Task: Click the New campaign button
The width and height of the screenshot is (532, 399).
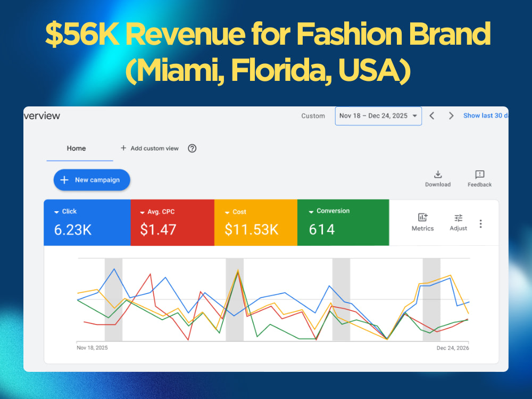Action: [92, 180]
